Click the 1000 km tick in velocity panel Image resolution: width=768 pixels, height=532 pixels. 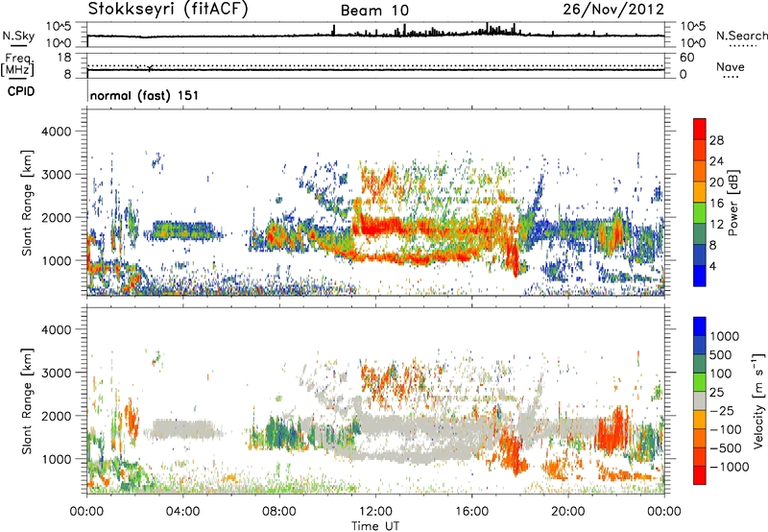click(x=56, y=459)
